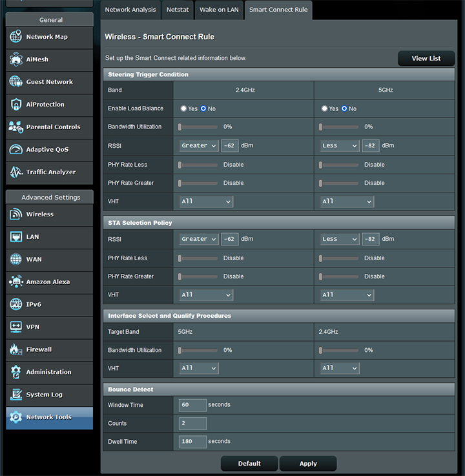
Task: Select the Parental Controls icon
Action: coord(16,127)
